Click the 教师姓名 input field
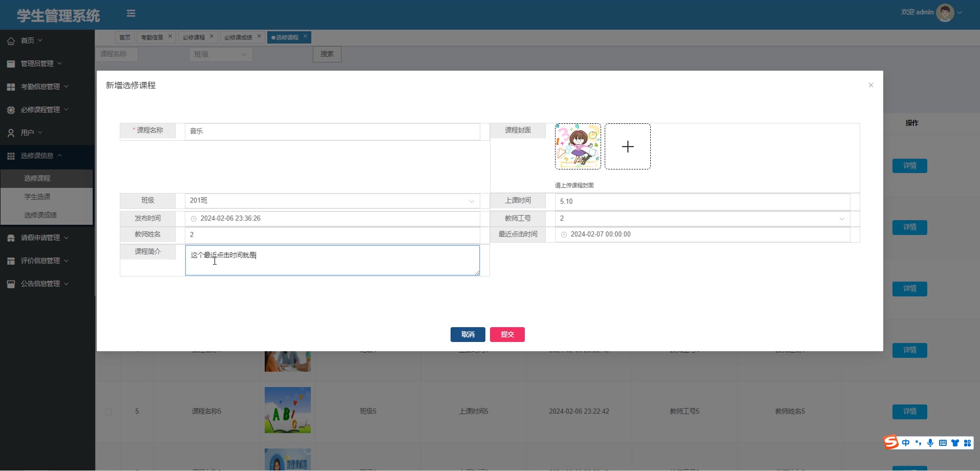Image resolution: width=980 pixels, height=471 pixels. (332, 234)
